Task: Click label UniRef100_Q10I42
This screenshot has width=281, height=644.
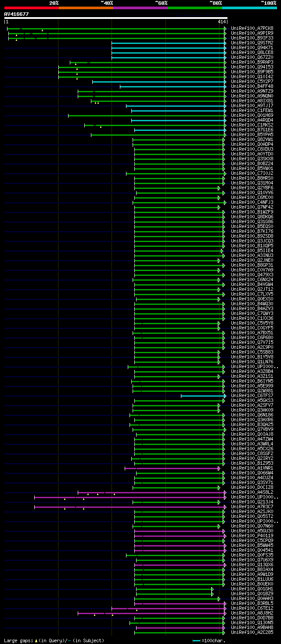Action: point(252,76)
